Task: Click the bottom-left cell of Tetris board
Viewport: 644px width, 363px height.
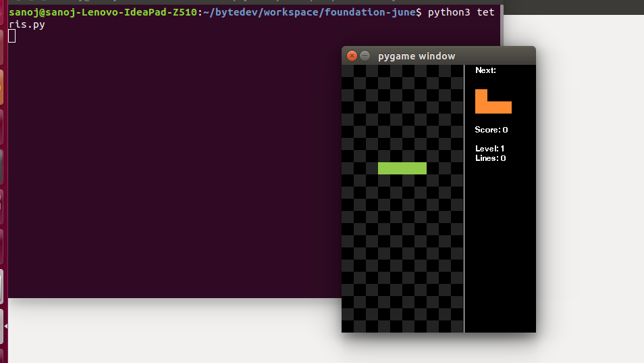Action: 348,326
